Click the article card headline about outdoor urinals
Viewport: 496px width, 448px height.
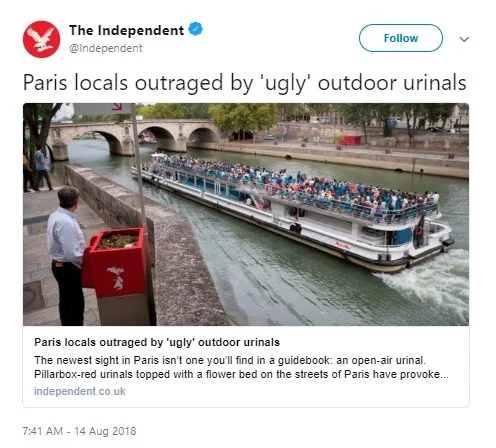[x=157, y=342]
